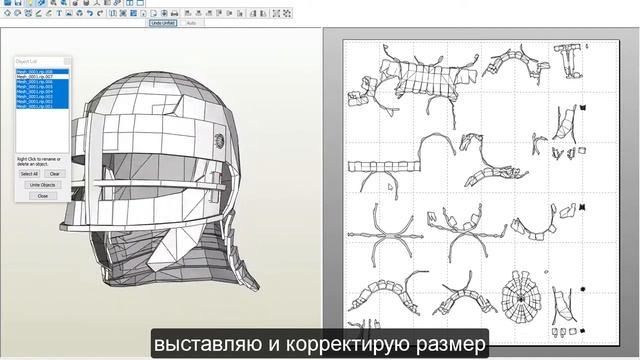Select the Input Text tool (T icon)
Viewport: 640px width, 360px height.
point(59,13)
